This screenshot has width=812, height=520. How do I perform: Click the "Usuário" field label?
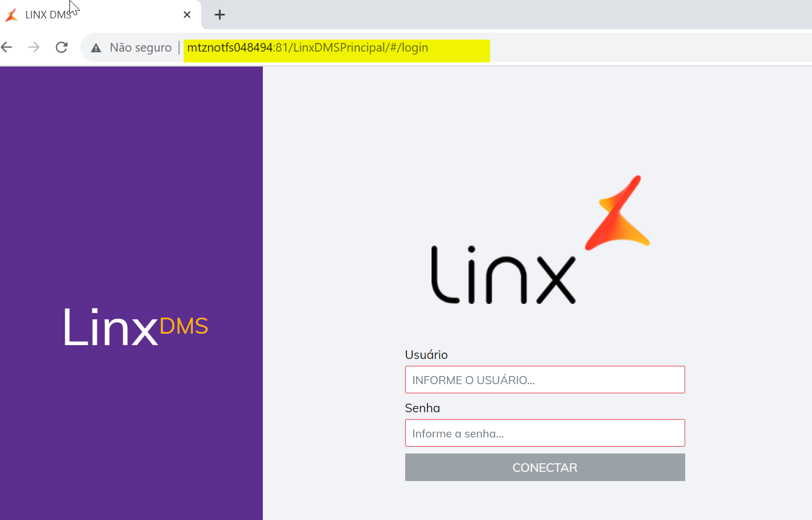426,355
